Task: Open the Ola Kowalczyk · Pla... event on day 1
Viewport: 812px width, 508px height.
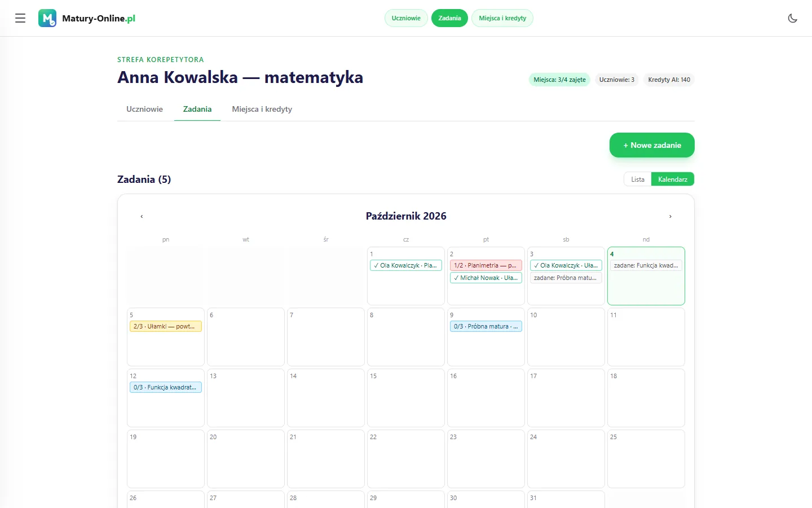Action: tap(406, 265)
